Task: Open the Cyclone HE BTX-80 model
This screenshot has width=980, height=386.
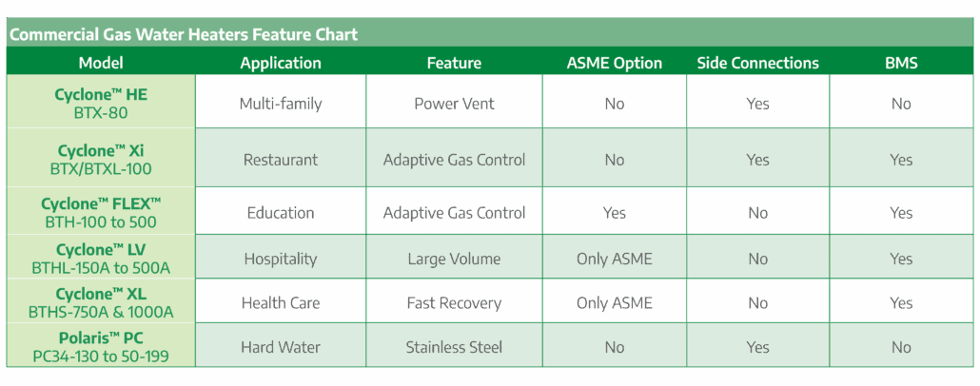Action: tap(102, 103)
